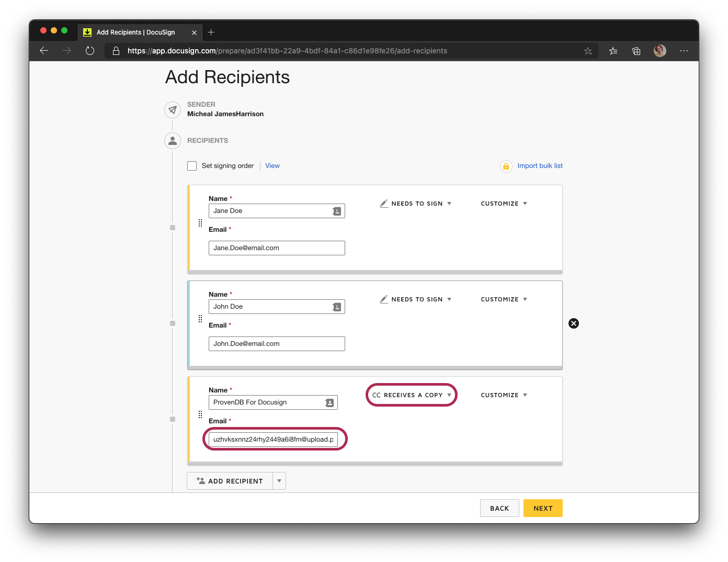728x562 pixels.
Task: Click the Back button
Action: (x=499, y=508)
